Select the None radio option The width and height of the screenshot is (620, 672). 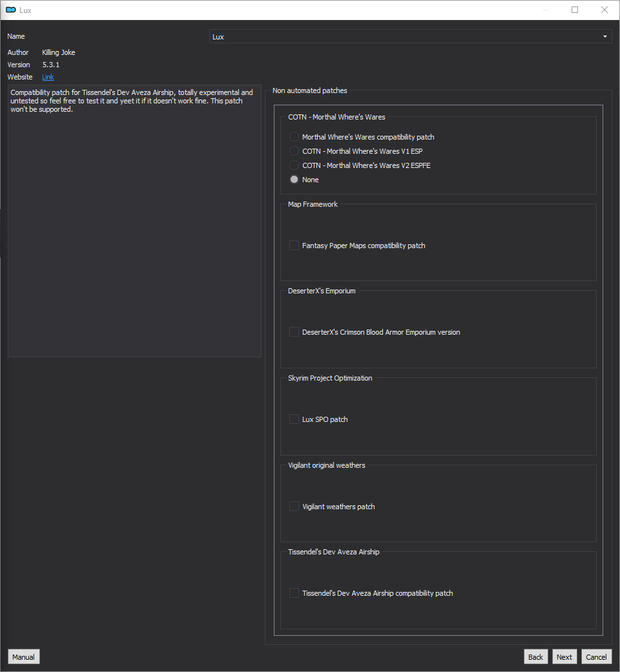click(294, 180)
